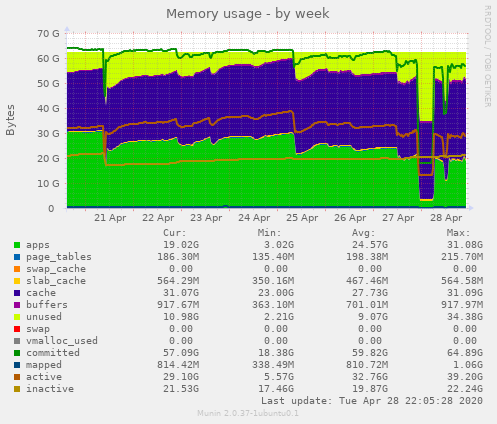The height and width of the screenshot is (424, 497).
Task: Click buffers current value 917.67M
Action: pos(178,305)
